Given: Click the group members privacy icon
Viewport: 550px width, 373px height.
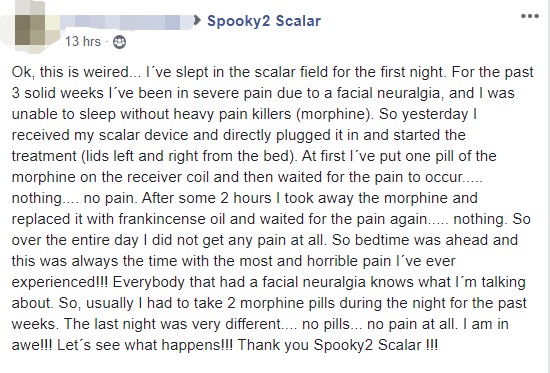Looking at the screenshot, I should pyautogui.click(x=119, y=42).
